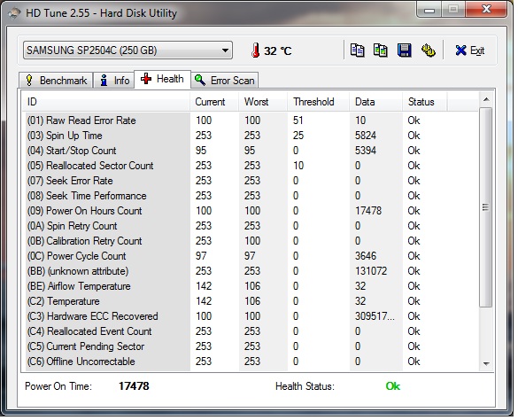Click the thermometer temperature icon
The height and width of the screenshot is (420, 518).
pos(255,51)
